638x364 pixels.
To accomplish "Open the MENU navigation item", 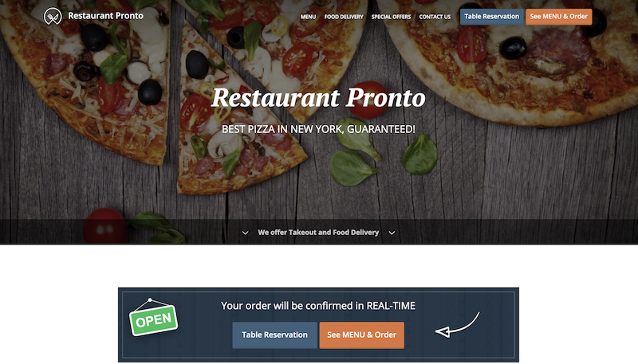I will (x=308, y=17).
